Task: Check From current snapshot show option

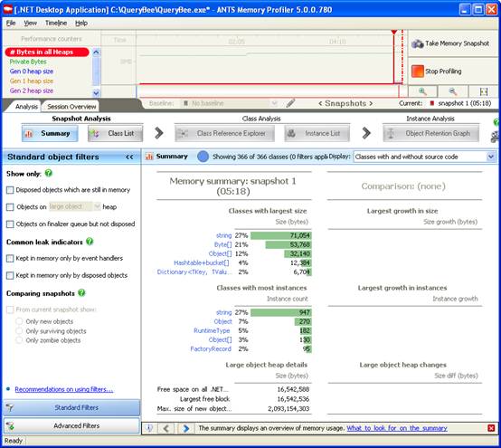Action: tap(10, 310)
